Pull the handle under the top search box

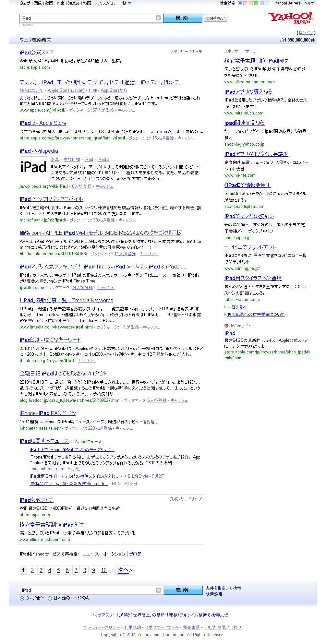tap(29, 25)
